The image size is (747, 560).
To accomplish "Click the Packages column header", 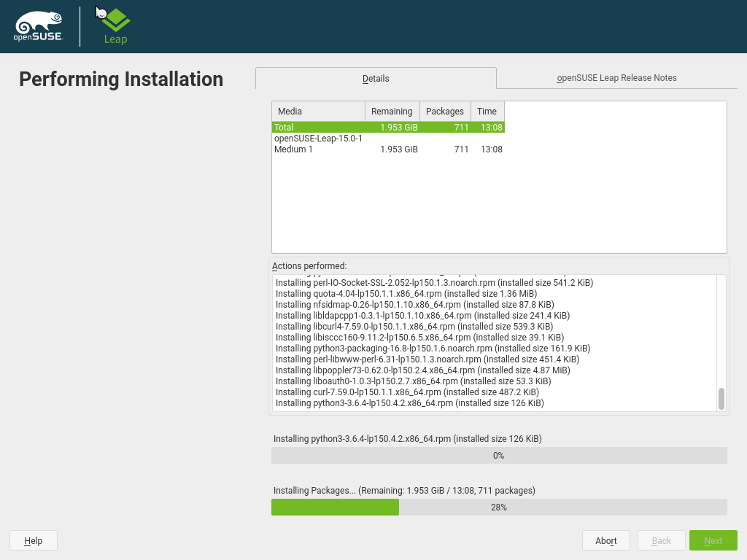I will pyautogui.click(x=444, y=112).
